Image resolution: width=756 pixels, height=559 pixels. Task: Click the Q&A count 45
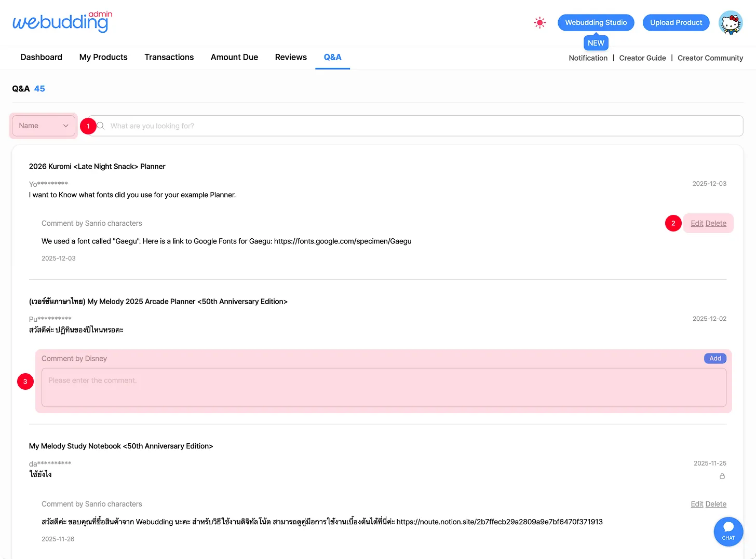(39, 89)
